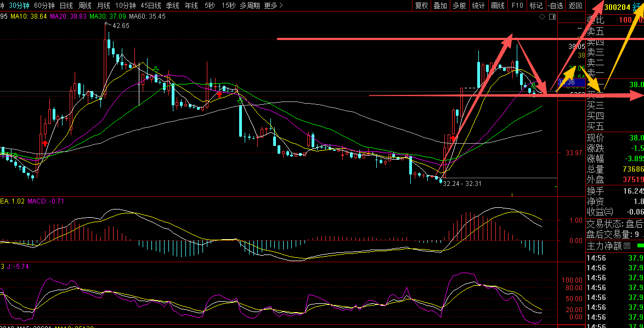The image size is (644, 328).
Task: Select the 季线 quarterly period
Action: point(172,5)
